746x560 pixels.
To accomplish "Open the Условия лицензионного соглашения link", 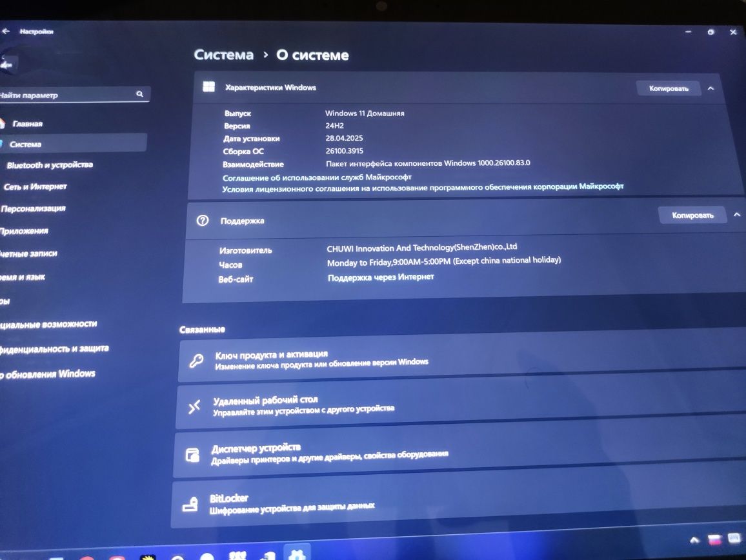I will 423,188.
